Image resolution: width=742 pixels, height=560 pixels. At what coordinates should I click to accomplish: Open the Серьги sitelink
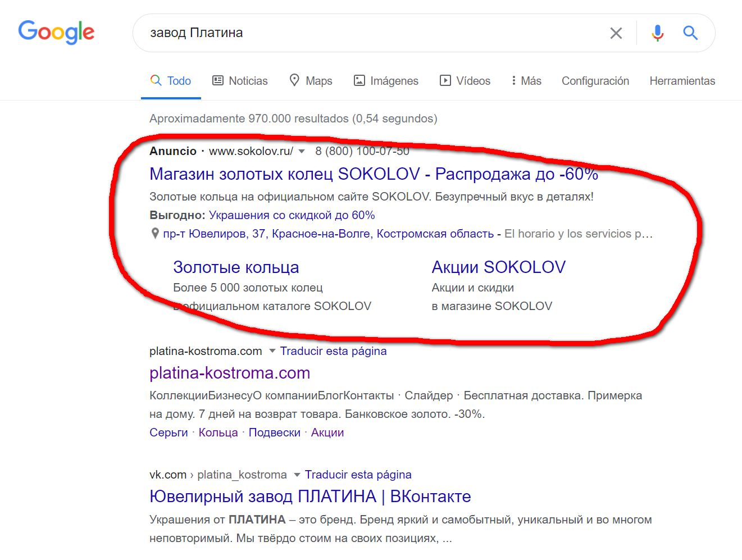click(x=169, y=432)
